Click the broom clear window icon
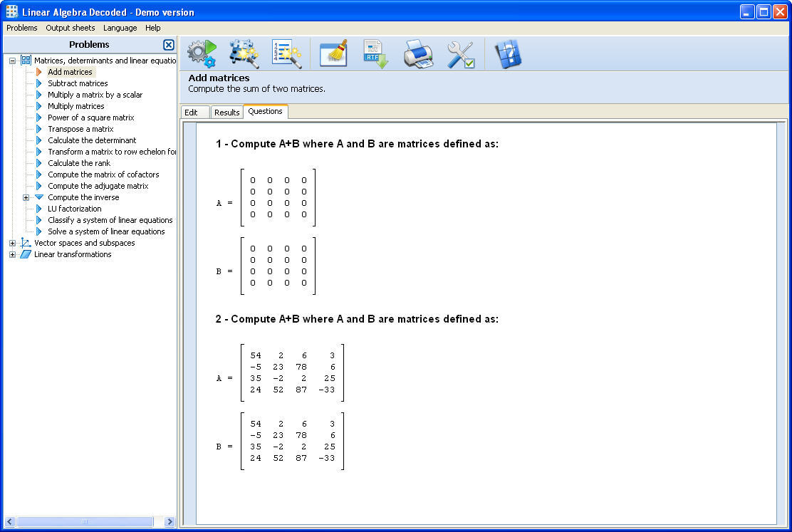Image resolution: width=792 pixels, height=532 pixels. [333, 53]
